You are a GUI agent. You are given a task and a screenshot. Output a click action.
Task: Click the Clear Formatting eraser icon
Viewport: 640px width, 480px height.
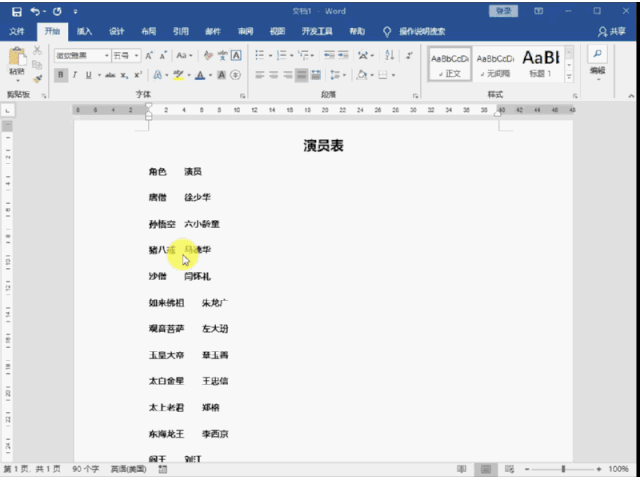(208, 55)
